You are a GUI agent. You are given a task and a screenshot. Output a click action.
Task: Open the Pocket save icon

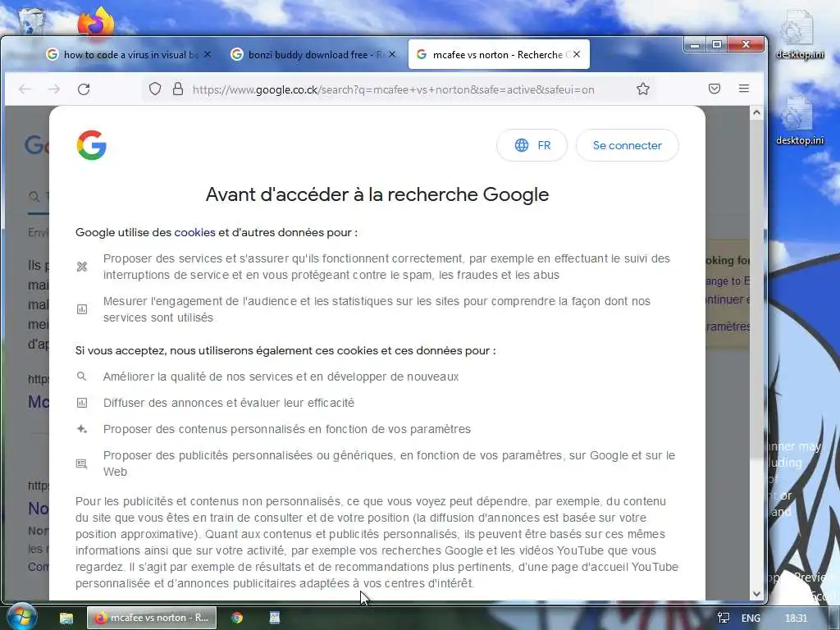714,89
